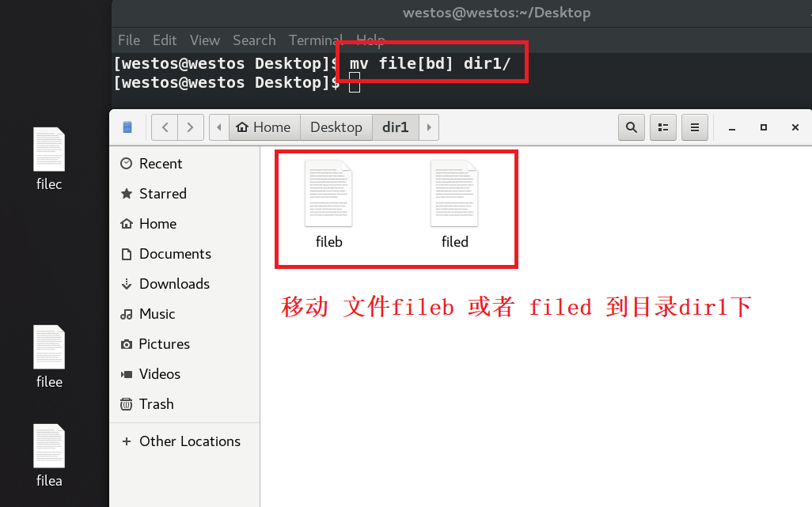Select the filed file icon in dir1
The image size is (812, 507).
pos(454,194)
